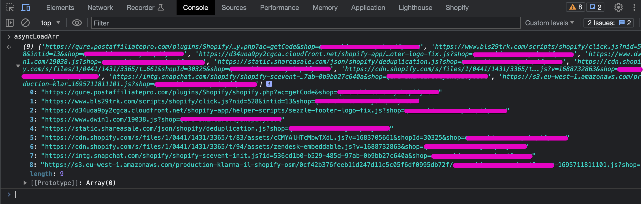Viewport: 644px width, 204px height.
Task: Click the inspect element picker icon
Action: pyautogui.click(x=10, y=8)
